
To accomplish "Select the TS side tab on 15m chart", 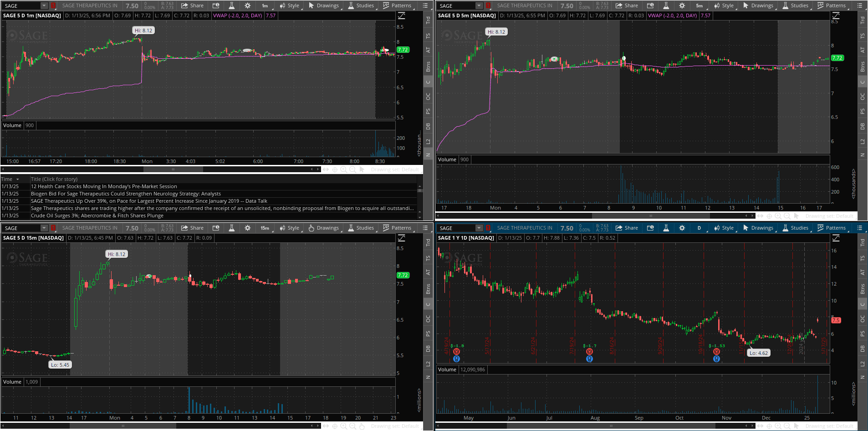I will [x=428, y=258].
